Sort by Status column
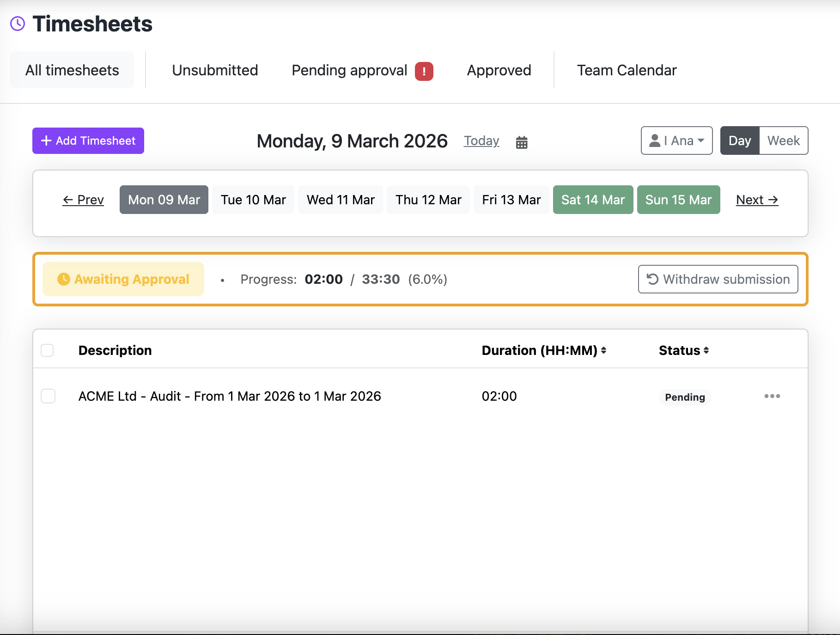Image resolution: width=840 pixels, height=635 pixels. [684, 350]
